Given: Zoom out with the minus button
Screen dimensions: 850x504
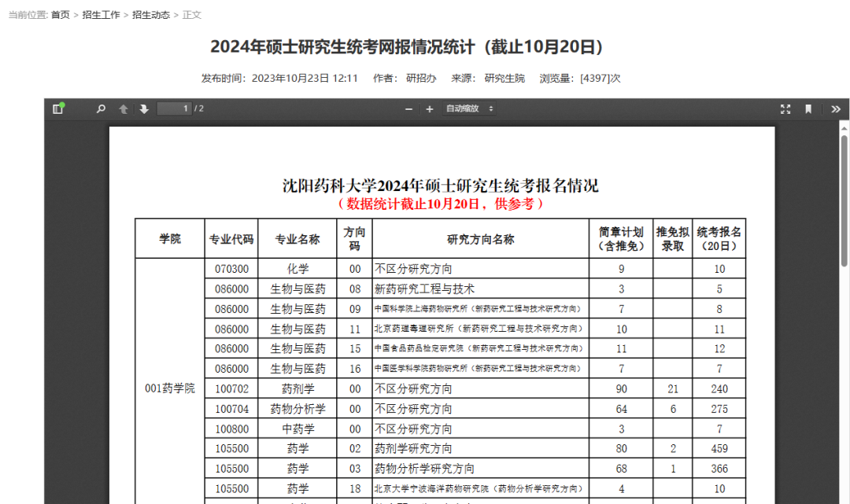Looking at the screenshot, I should [408, 109].
